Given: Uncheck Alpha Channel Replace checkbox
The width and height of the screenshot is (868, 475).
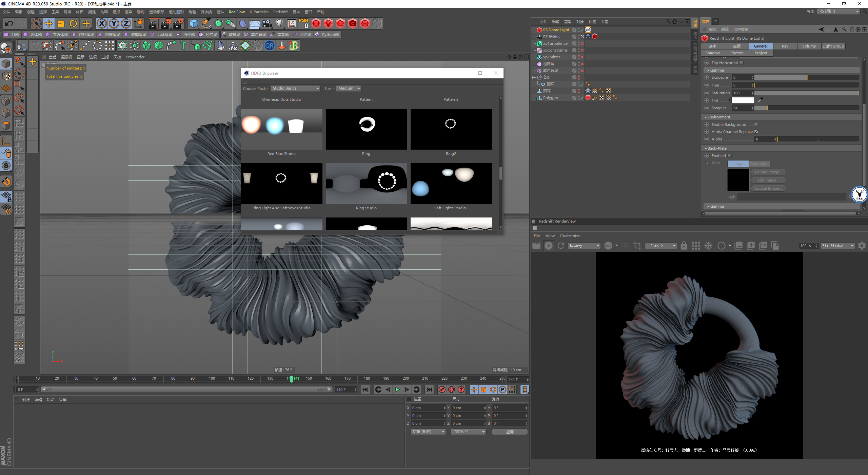Looking at the screenshot, I should pos(756,132).
